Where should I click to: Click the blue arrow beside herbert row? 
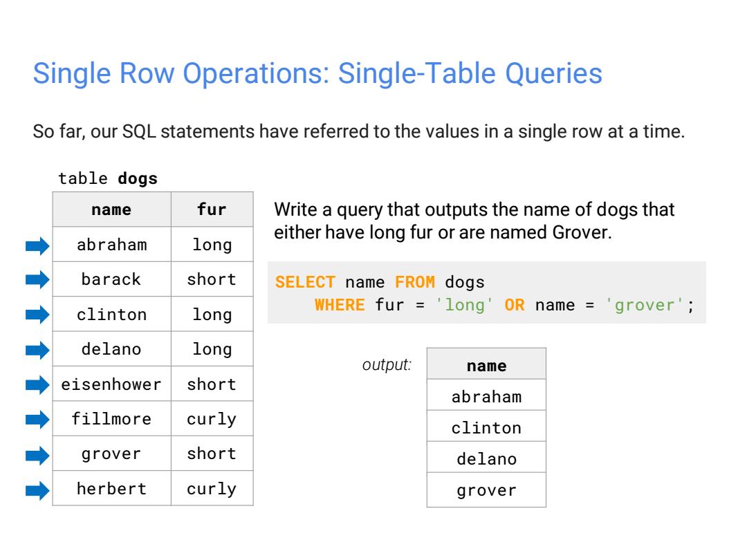coord(37,490)
